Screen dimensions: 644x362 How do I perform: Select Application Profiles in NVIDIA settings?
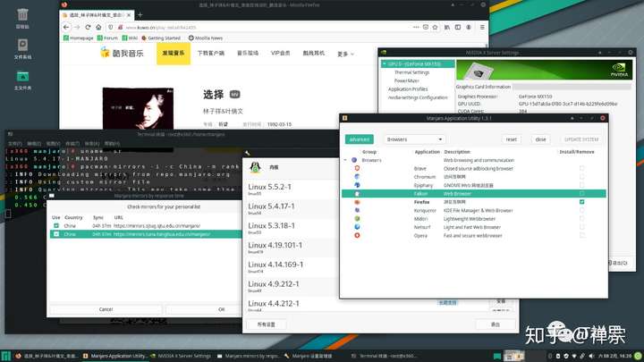coord(408,89)
